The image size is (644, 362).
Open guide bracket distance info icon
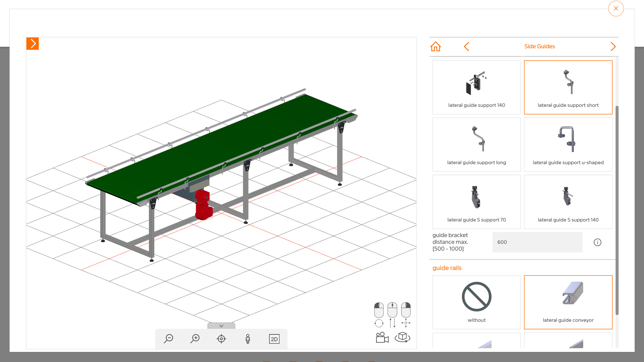tap(597, 242)
